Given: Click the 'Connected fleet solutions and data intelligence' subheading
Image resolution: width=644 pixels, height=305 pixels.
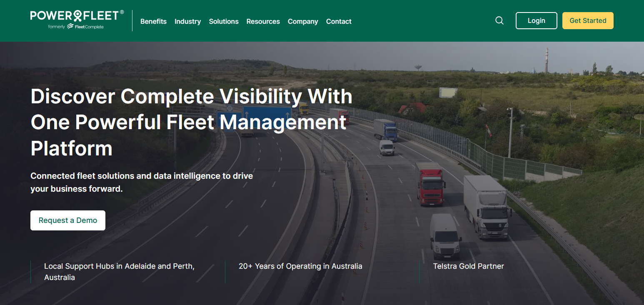Looking at the screenshot, I should (142, 182).
